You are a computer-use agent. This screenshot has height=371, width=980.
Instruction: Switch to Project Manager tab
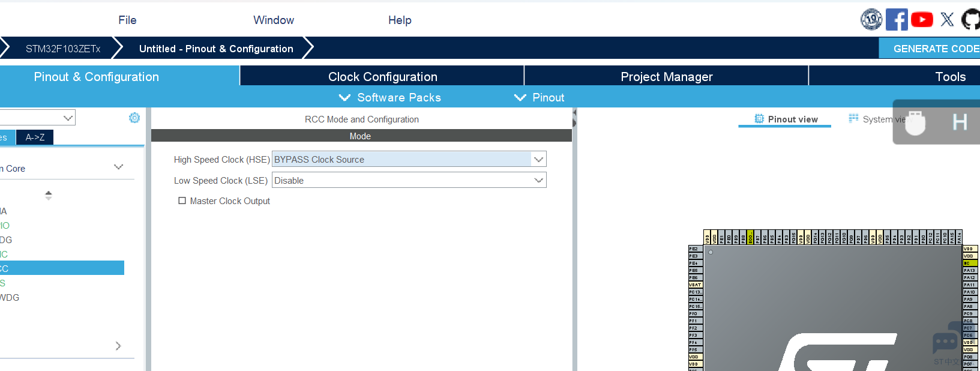tap(666, 76)
